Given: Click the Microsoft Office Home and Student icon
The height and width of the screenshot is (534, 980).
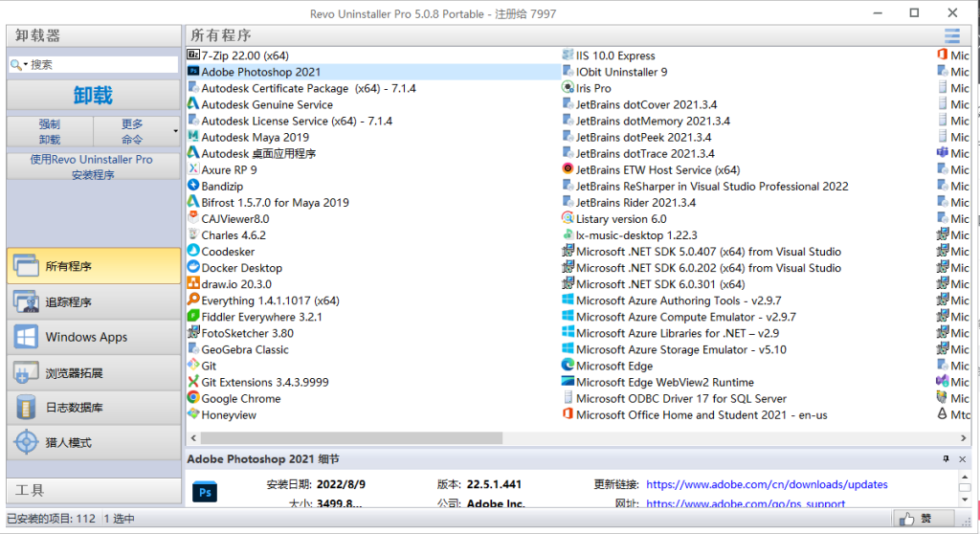Looking at the screenshot, I should [x=568, y=413].
